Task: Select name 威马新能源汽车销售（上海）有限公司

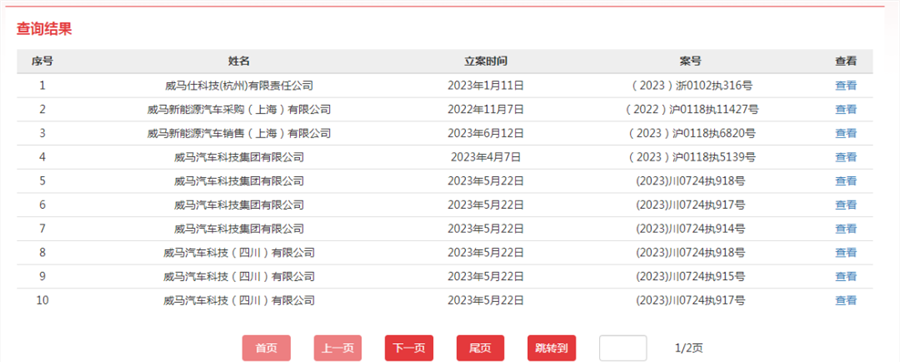Action: point(239,133)
